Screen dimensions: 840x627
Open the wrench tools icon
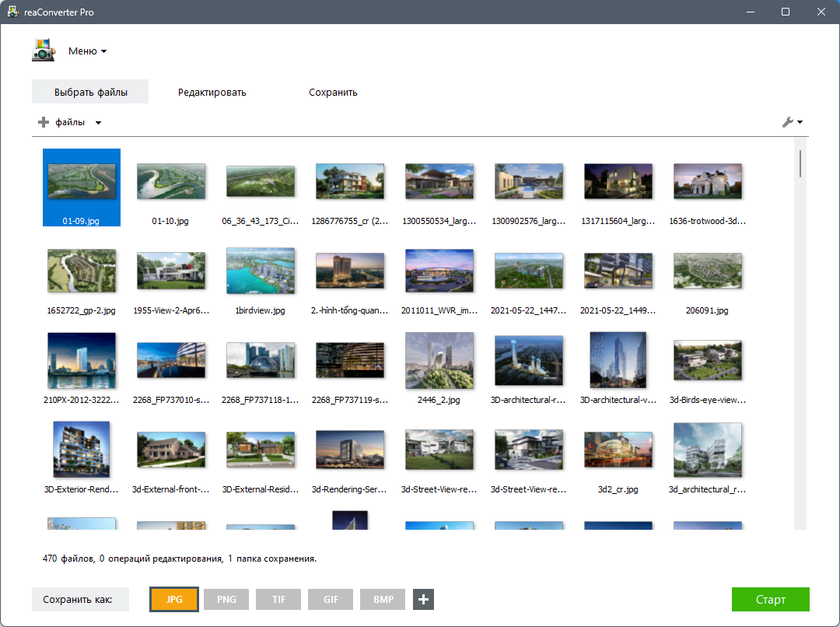[789, 122]
